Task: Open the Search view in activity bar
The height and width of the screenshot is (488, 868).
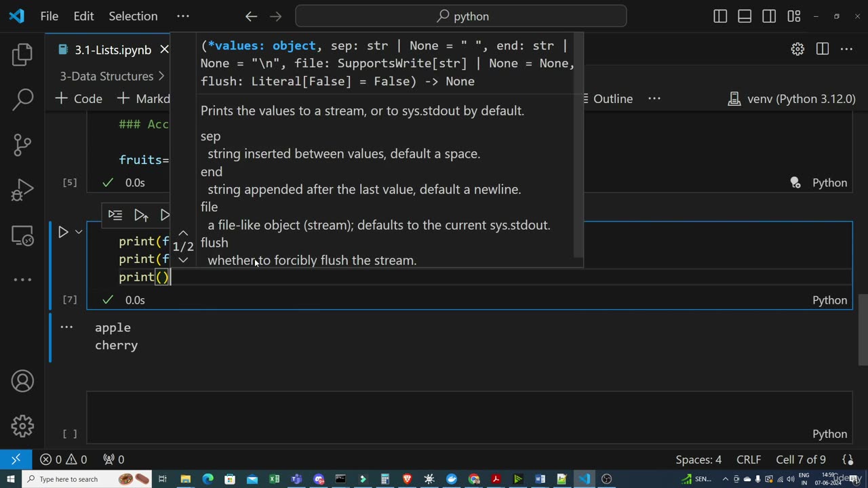Action: coord(22,100)
